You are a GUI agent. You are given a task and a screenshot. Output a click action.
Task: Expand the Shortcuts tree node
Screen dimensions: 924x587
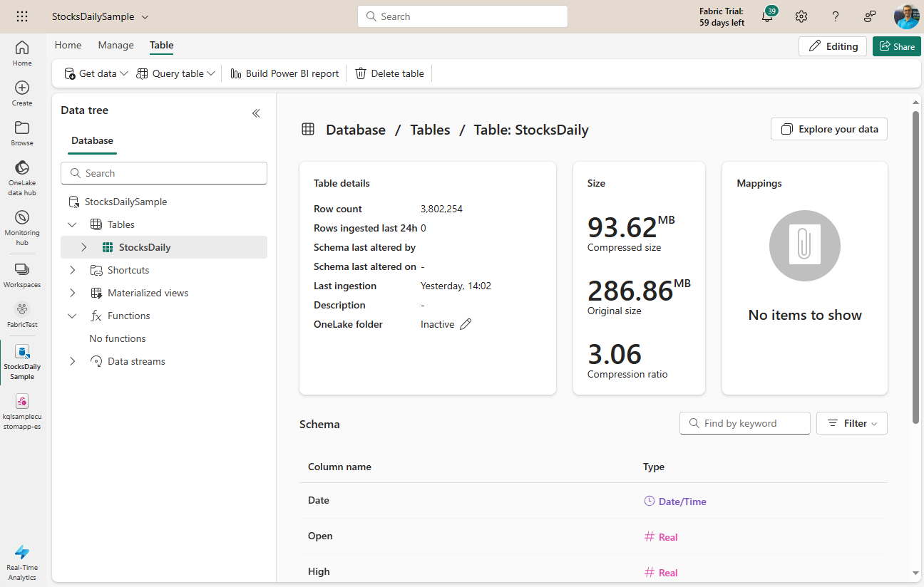(72, 270)
